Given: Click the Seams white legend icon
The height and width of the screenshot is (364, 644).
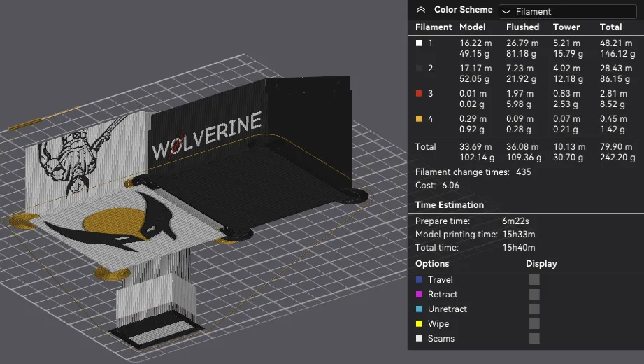Looking at the screenshot, I should 419,339.
